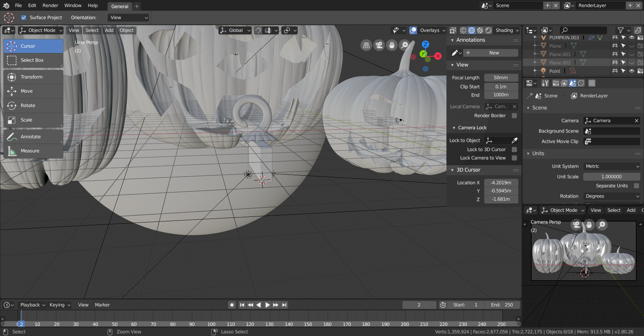Jump to the timeline end frame

click(284, 305)
